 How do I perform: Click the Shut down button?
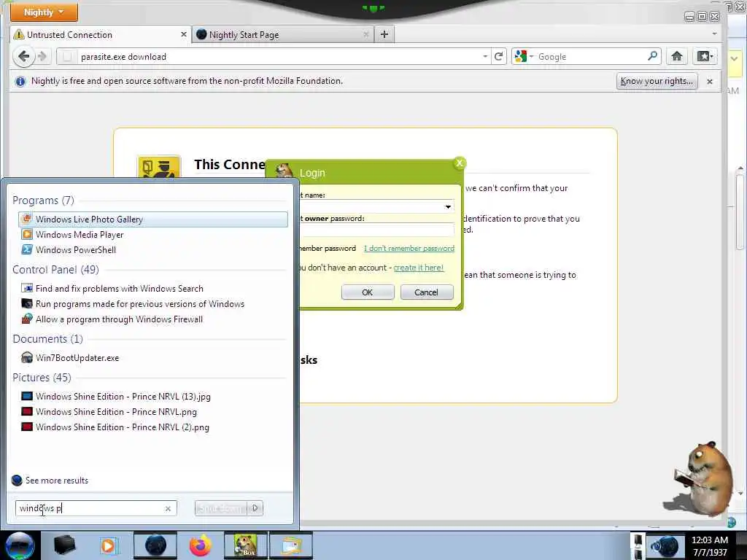(222, 508)
